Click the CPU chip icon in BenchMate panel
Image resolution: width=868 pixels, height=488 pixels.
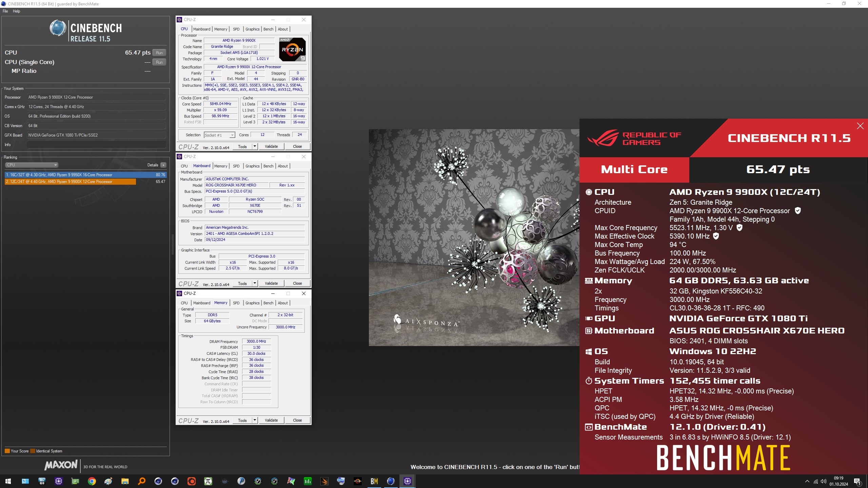click(x=589, y=192)
